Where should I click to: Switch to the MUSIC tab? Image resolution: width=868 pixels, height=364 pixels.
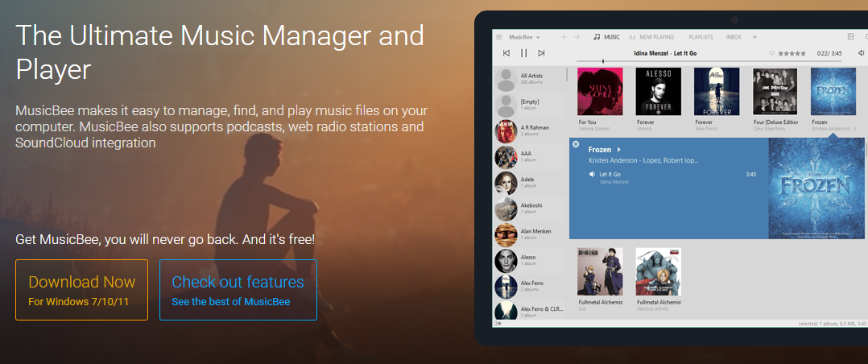(607, 37)
